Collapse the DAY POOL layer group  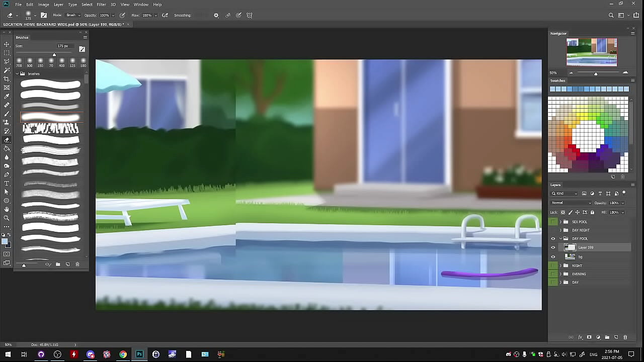coord(560,239)
